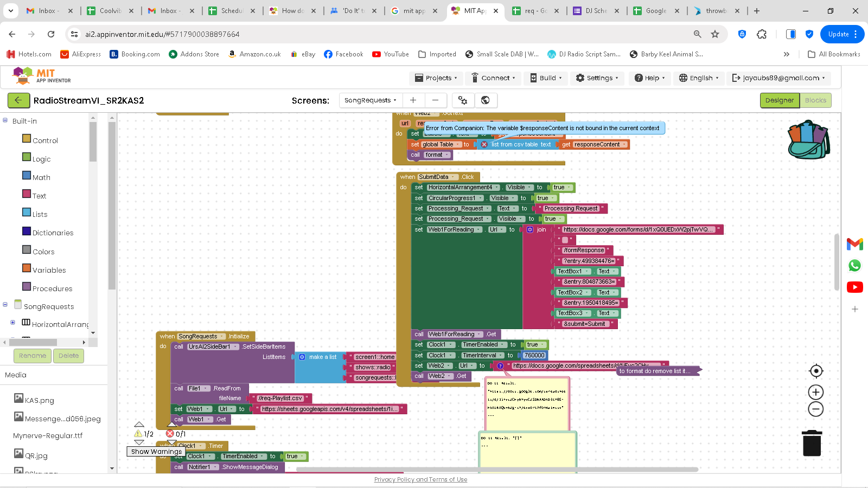Open the SongRequests screen dropdown
Viewport: 868px width, 488px height.
coord(371,100)
